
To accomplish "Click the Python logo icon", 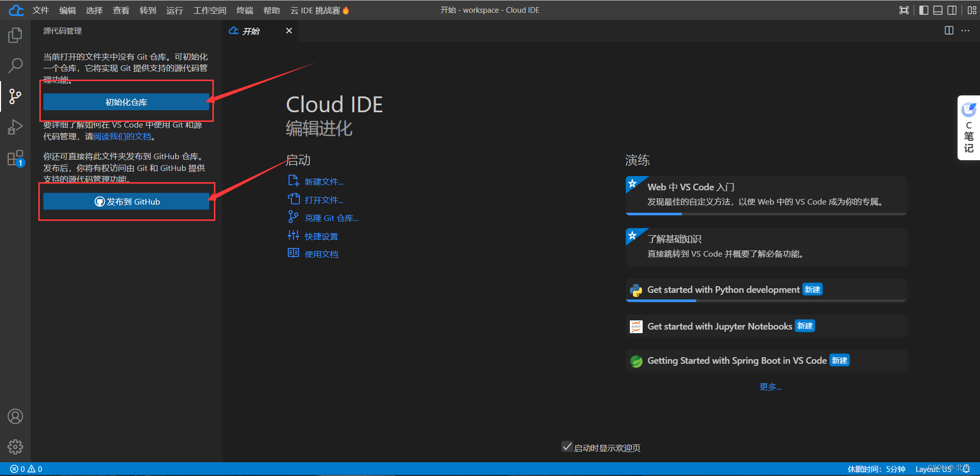I will [636, 290].
